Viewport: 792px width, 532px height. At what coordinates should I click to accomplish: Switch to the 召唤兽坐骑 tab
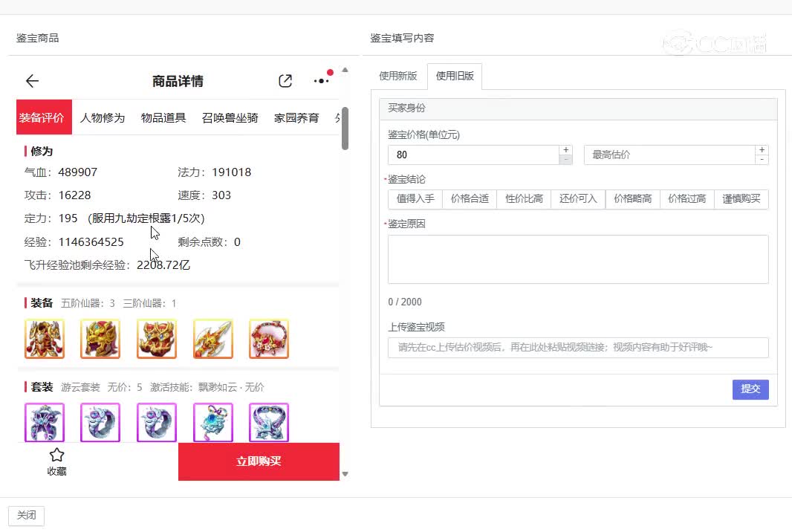(x=230, y=117)
